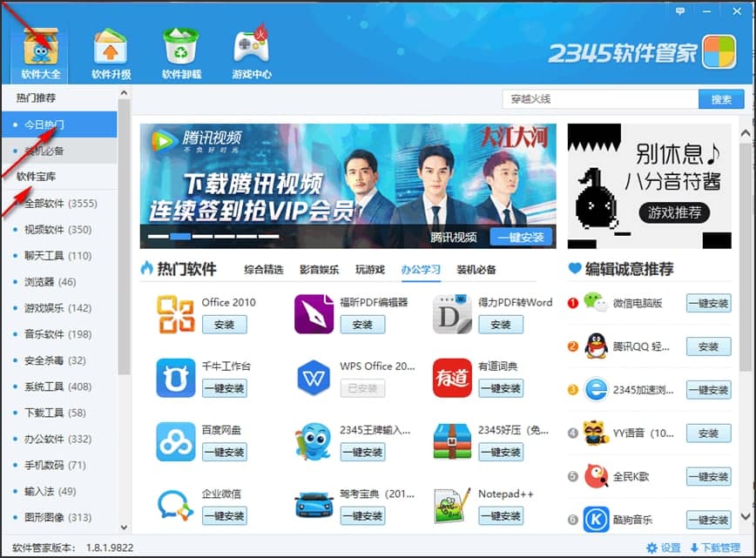Screen dimensions: 756x558
Task: Open 视频软件 (350) category
Action: point(59,229)
